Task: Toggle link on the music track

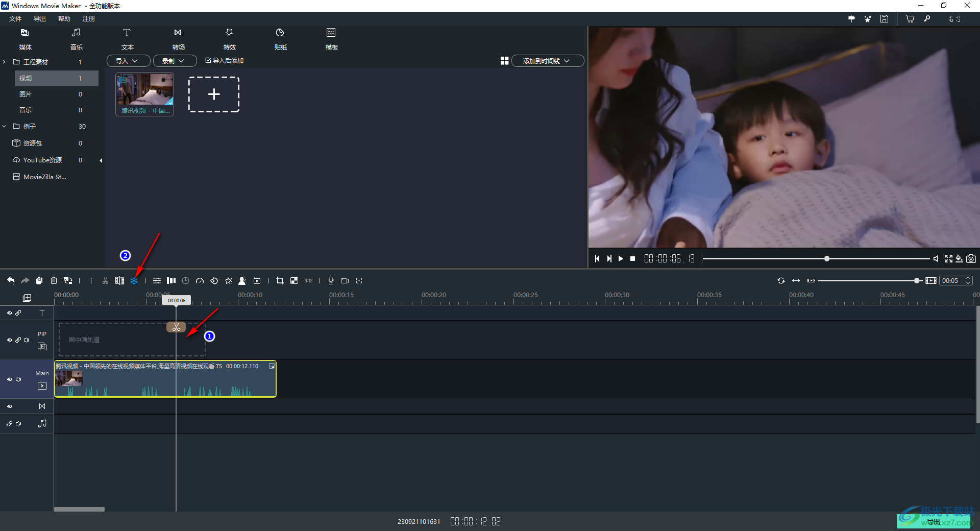Action: click(x=9, y=424)
